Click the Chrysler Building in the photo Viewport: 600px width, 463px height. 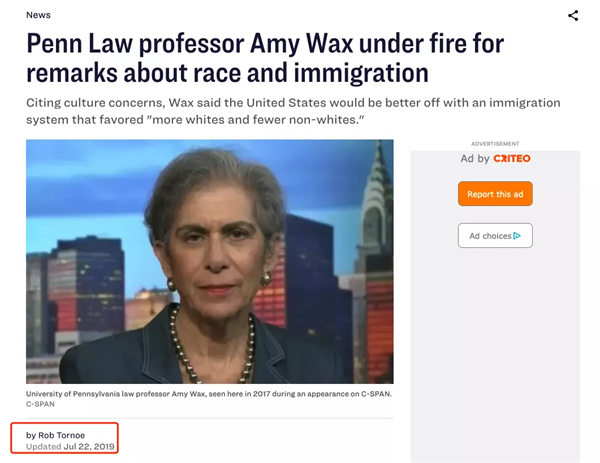click(x=377, y=199)
